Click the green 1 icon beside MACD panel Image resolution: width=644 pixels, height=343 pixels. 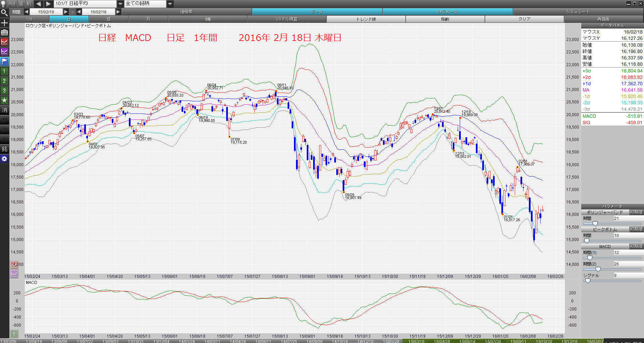14,334
